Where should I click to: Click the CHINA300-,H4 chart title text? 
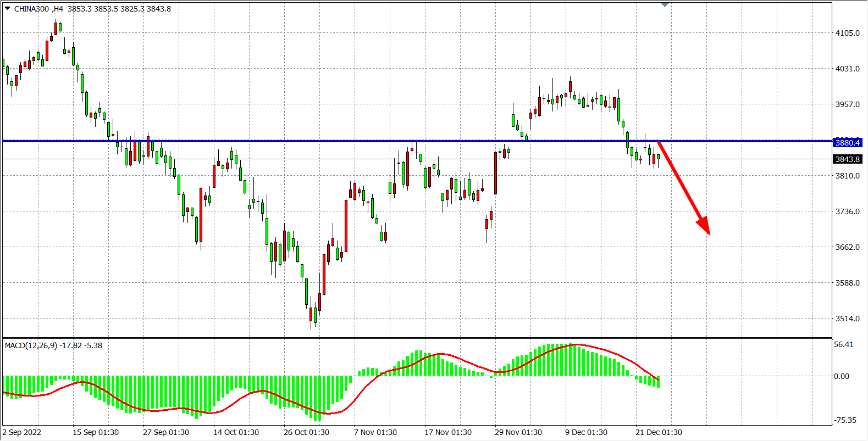(x=38, y=9)
